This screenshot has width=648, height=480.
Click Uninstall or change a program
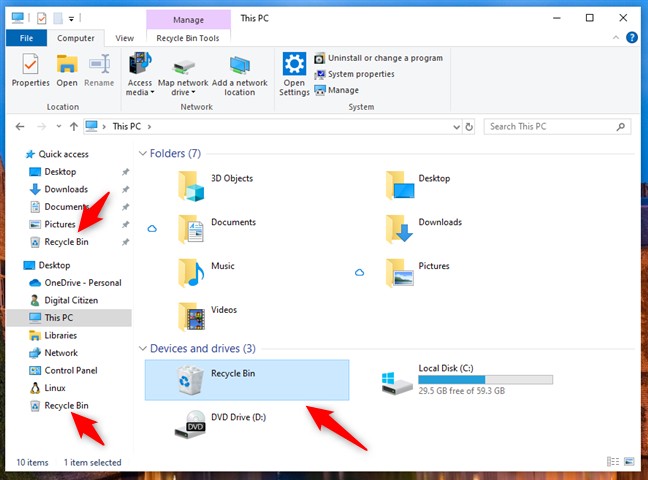tap(376, 58)
